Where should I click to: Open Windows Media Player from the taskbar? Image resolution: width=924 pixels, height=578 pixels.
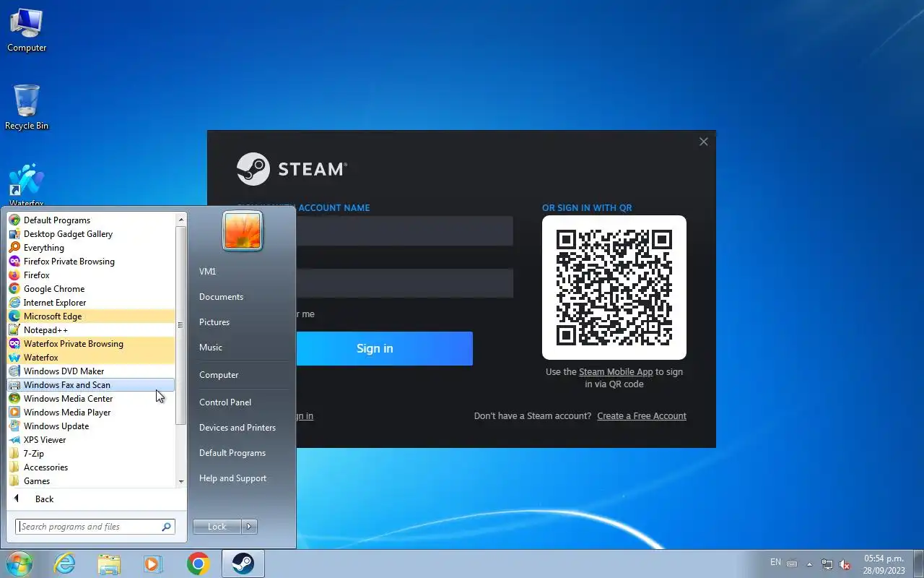153,564
